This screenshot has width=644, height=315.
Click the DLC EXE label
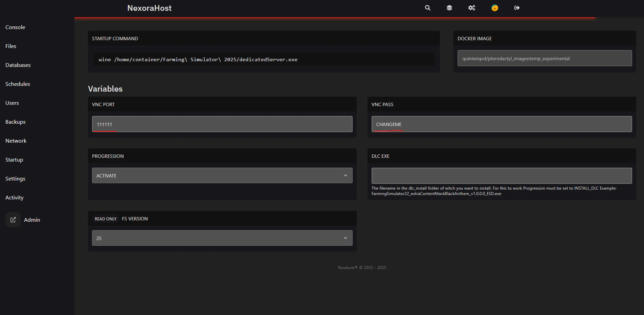pos(380,156)
